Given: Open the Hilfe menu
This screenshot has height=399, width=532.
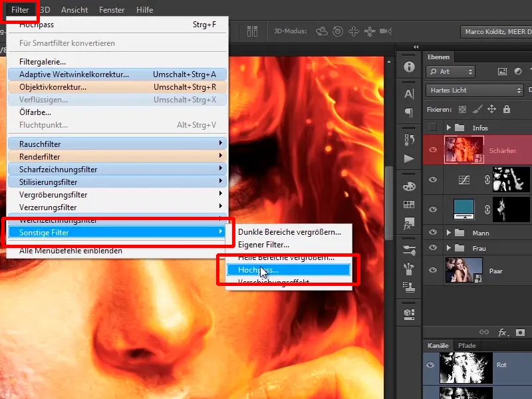Looking at the screenshot, I should pos(144,10).
